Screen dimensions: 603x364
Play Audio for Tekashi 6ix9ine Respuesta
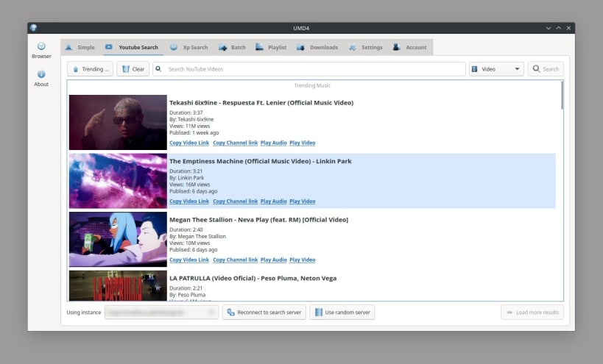(273, 143)
